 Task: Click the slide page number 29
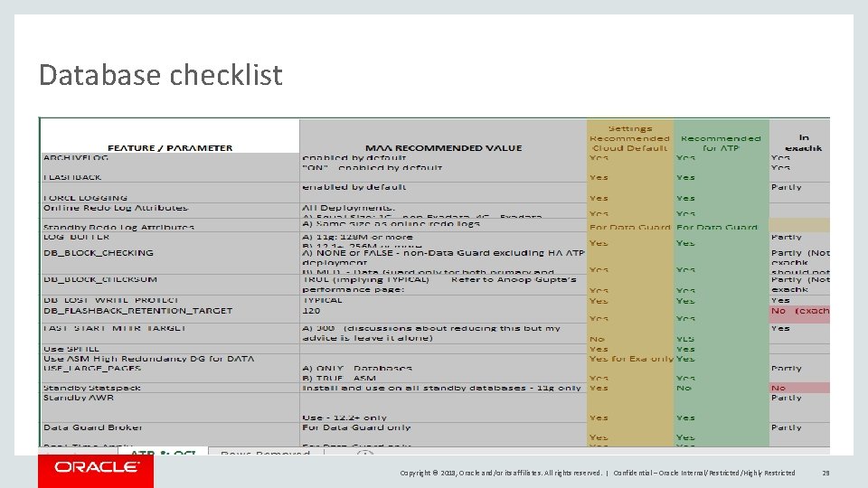(826, 473)
